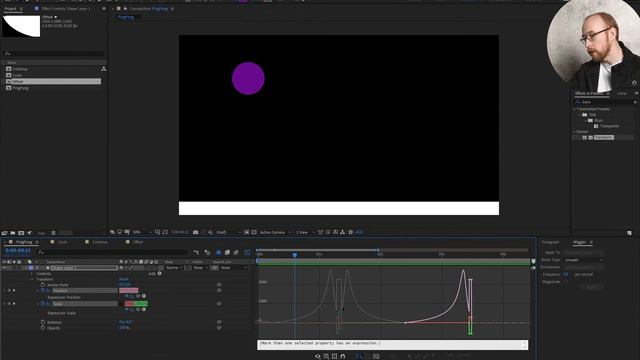Click the Effects & Presets search field

[605, 102]
